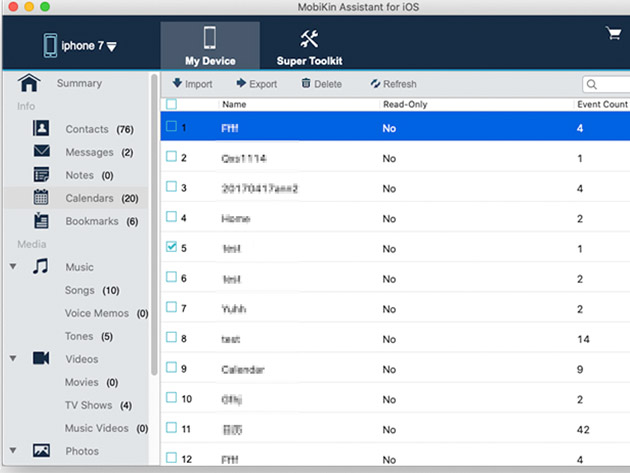Click the Calendars icon
The image size is (630, 473).
click(41, 197)
